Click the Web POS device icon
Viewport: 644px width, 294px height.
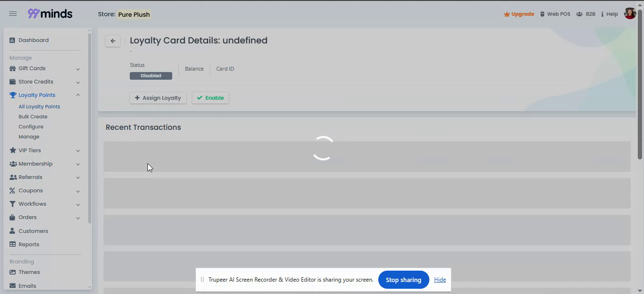[x=542, y=14]
